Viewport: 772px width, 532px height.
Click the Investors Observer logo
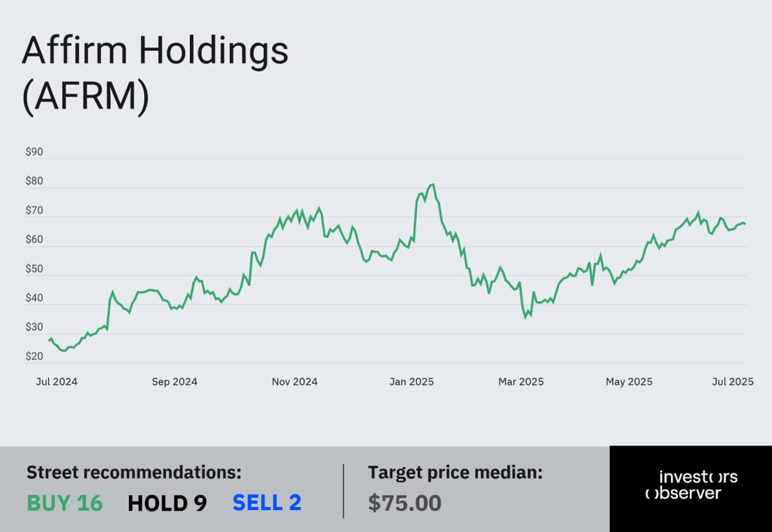click(691, 485)
